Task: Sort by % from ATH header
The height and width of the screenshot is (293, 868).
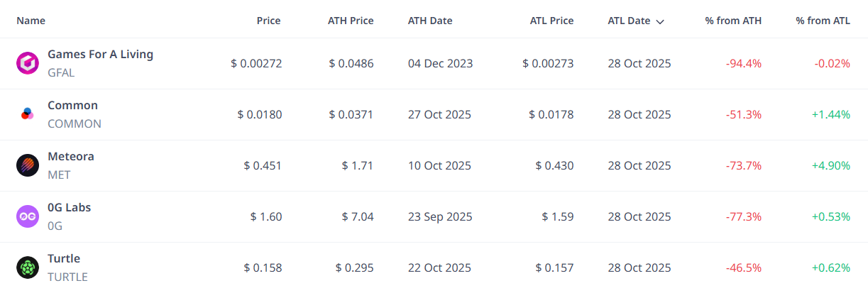Action: [x=733, y=21]
